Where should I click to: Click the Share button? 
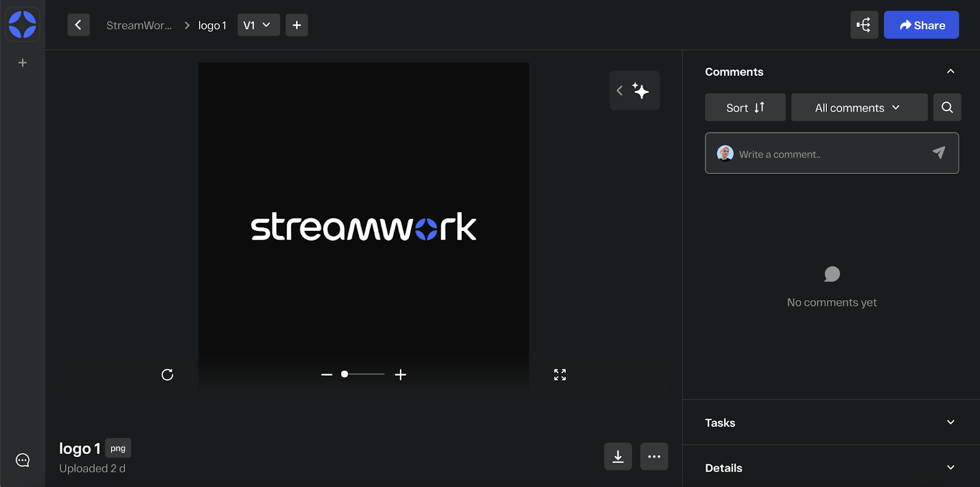point(921,25)
